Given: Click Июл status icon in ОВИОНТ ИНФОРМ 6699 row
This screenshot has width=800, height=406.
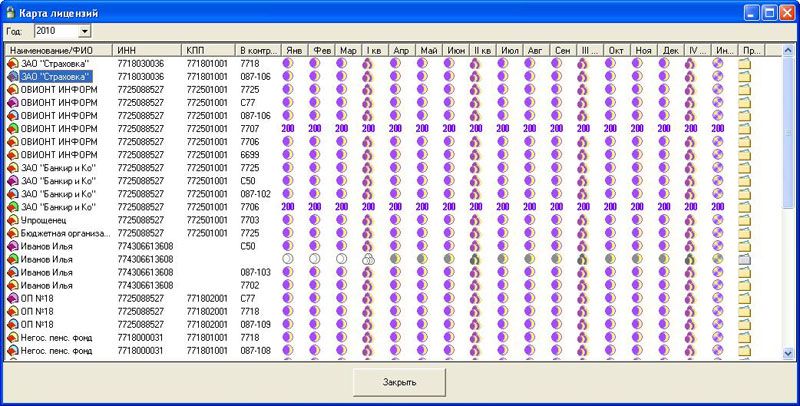Looking at the screenshot, I should click(503, 155).
